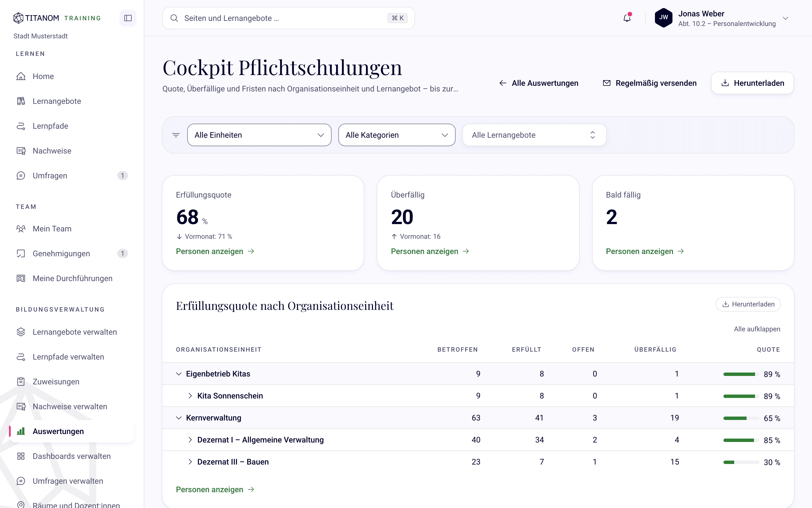Click the search field Seiten und Lernangebote

[288, 18]
